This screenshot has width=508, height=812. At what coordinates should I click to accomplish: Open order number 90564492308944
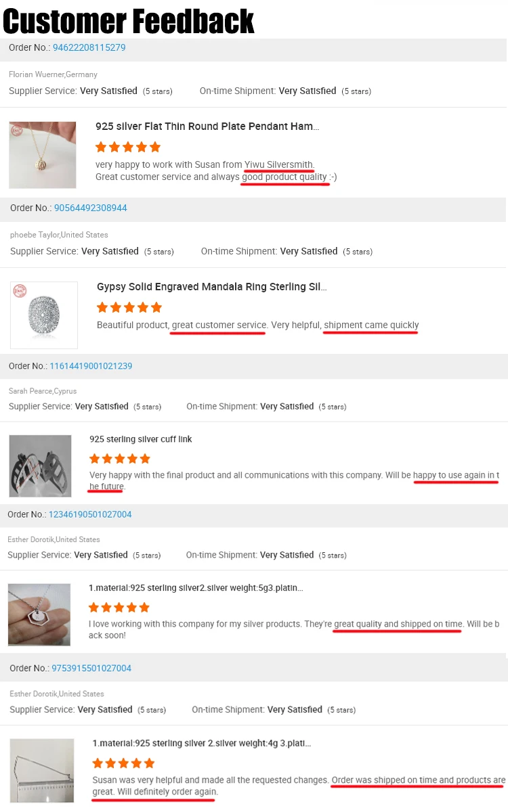(90, 208)
